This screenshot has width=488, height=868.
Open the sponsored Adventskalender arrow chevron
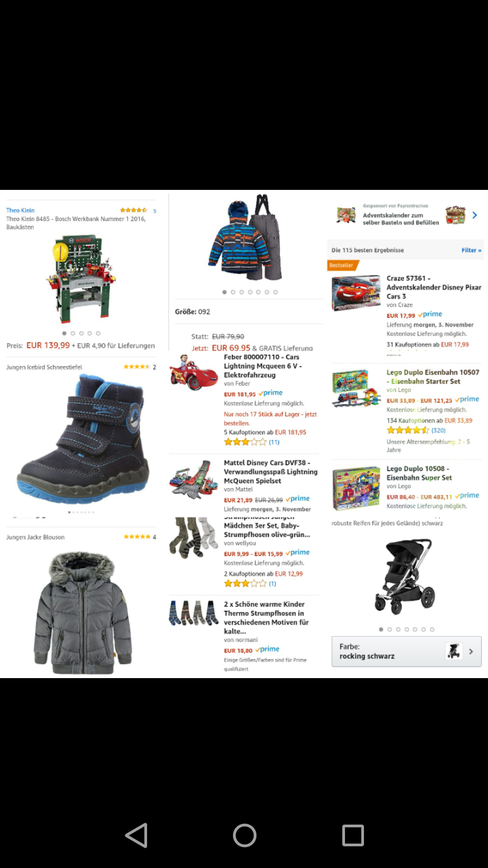point(474,215)
